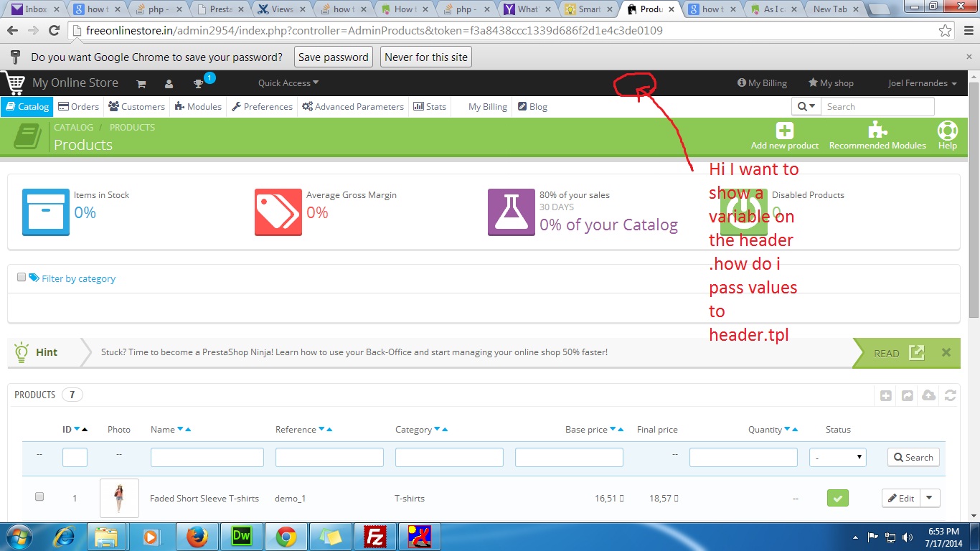
Task: Click the shopping cart icon in the black header
Action: [141, 84]
